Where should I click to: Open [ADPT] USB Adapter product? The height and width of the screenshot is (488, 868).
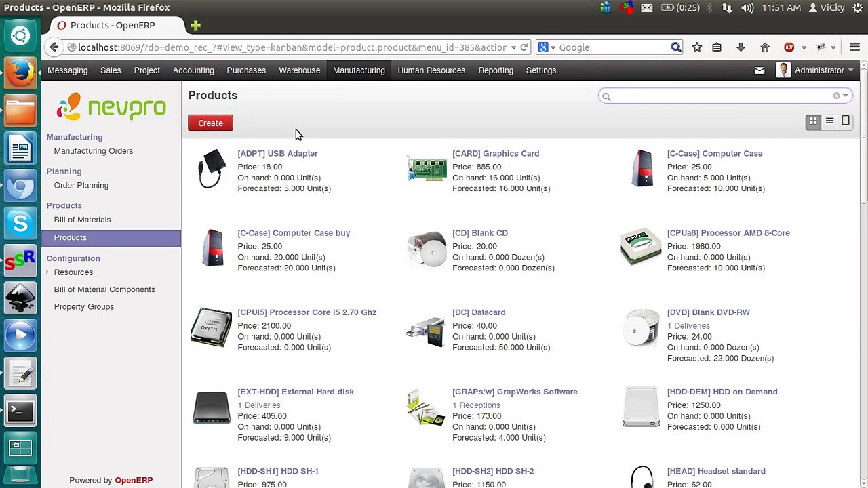click(x=277, y=154)
